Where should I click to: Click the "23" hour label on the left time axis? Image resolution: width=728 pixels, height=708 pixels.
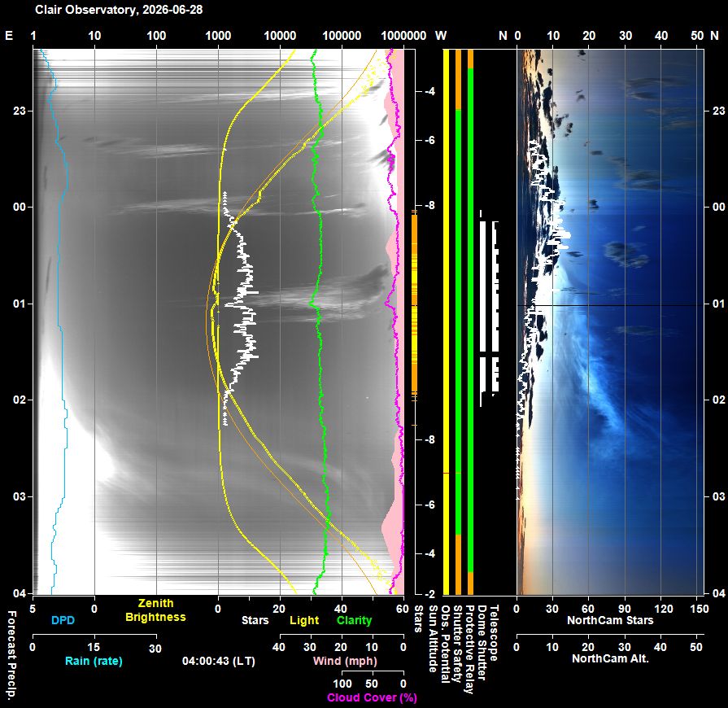tap(19, 111)
